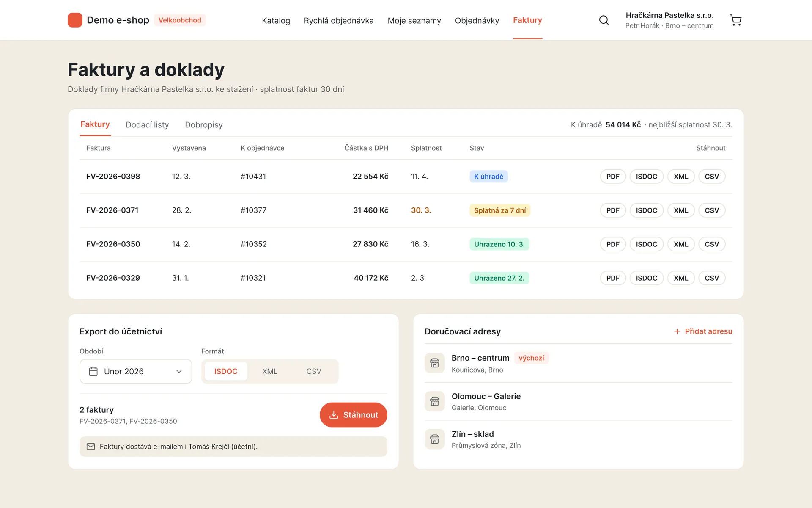Select the Faktury tab in the documents card
The width and height of the screenshot is (812, 508).
[x=95, y=124]
